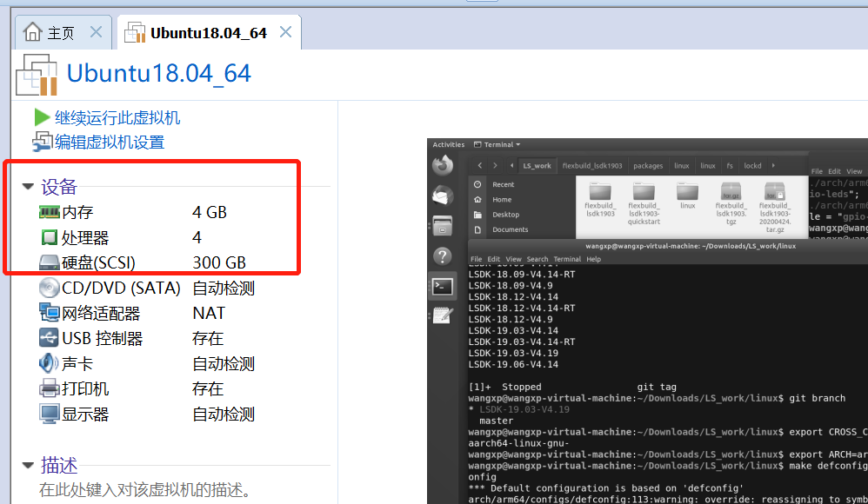868x504 pixels.
Task: Collapse the 描述 description section
Action: click(27, 466)
